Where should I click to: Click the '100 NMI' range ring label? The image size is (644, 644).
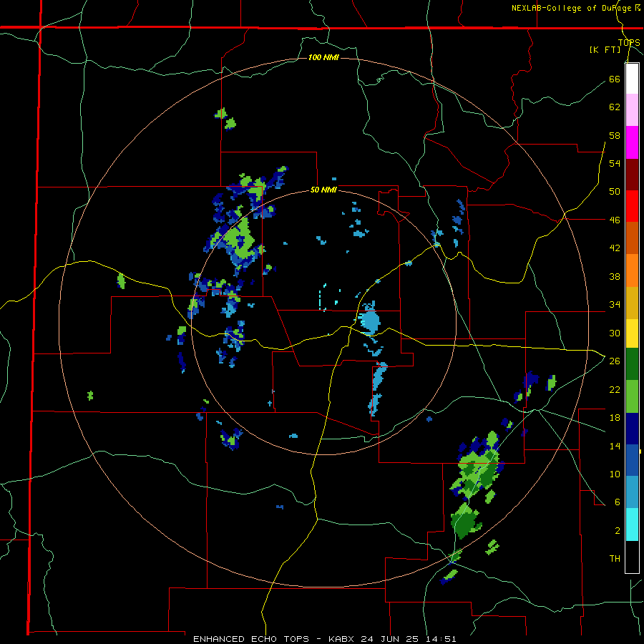click(323, 57)
